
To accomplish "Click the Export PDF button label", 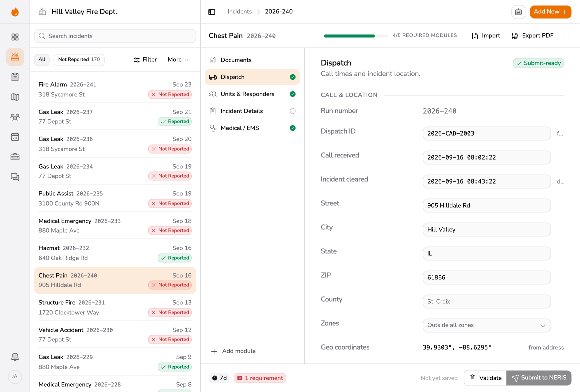I will [538, 36].
